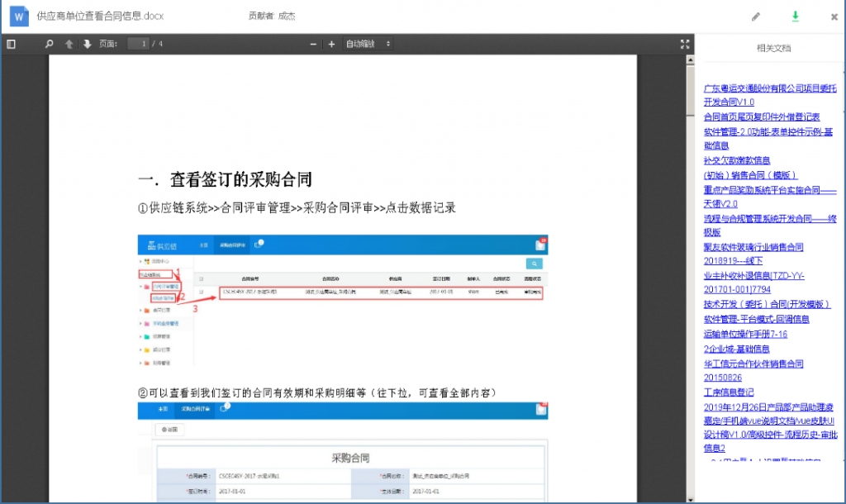Viewport: 846px width, 504px height.
Task: Download the document via the green arrow icon
Action: [x=795, y=16]
